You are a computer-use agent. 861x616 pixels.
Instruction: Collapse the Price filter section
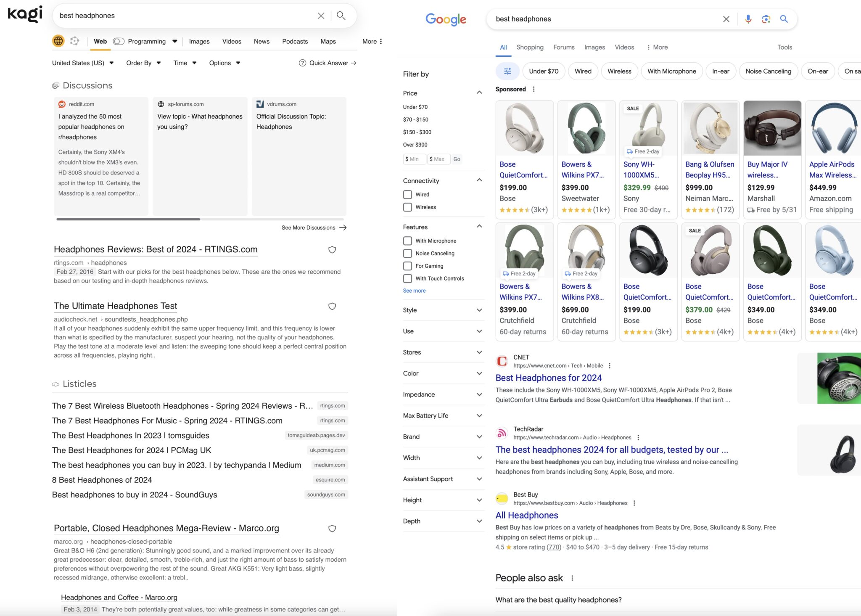[479, 93]
